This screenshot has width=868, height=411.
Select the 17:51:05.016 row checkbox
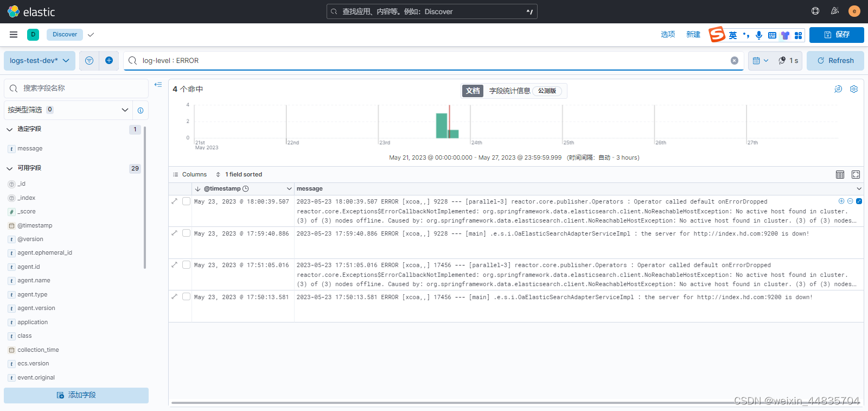pos(186,264)
